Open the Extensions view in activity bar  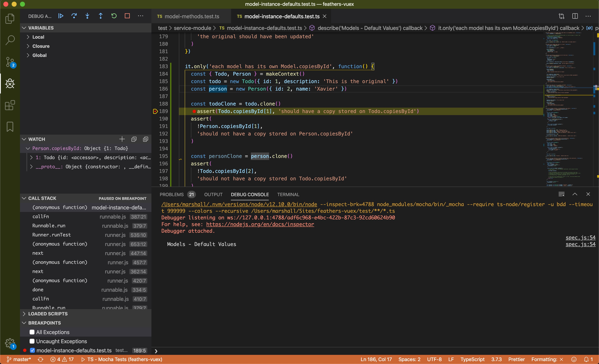pyautogui.click(x=10, y=105)
